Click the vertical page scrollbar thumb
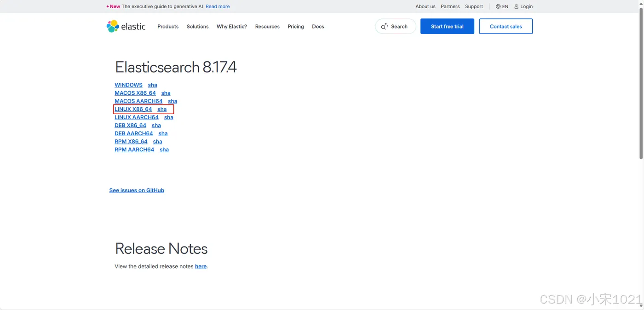Image resolution: width=644 pixels, height=310 pixels. coord(641,83)
